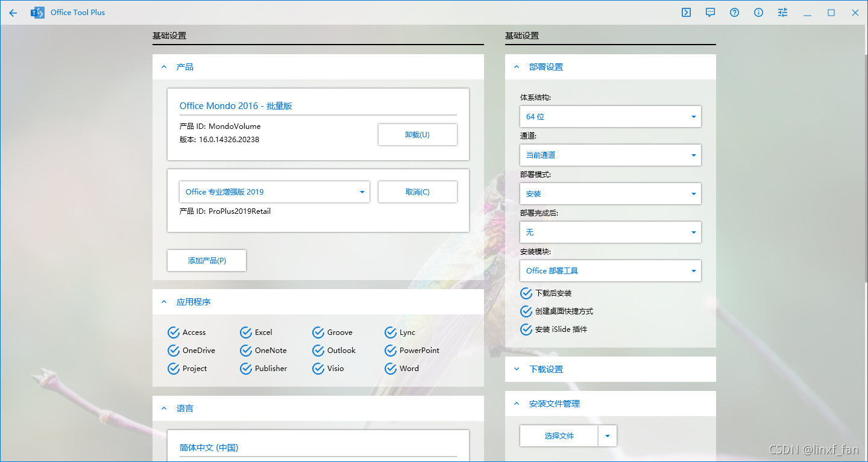Collapse the 语言 section
Image resolution: width=868 pixels, height=462 pixels.
pyautogui.click(x=318, y=408)
